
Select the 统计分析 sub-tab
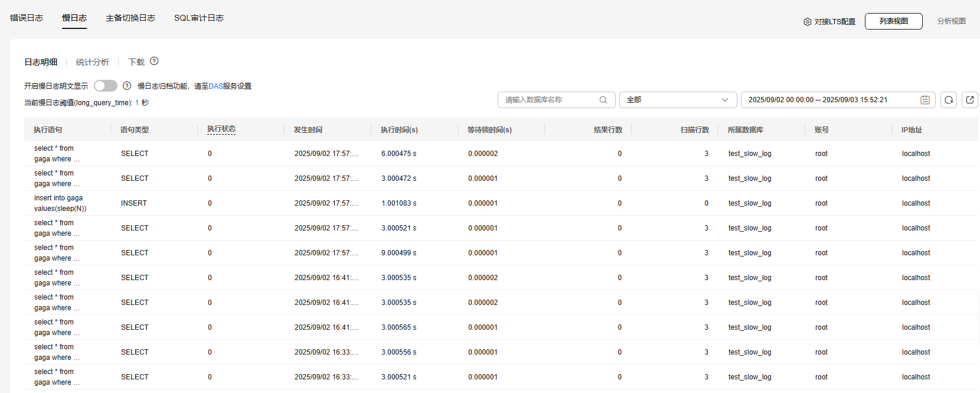point(93,62)
